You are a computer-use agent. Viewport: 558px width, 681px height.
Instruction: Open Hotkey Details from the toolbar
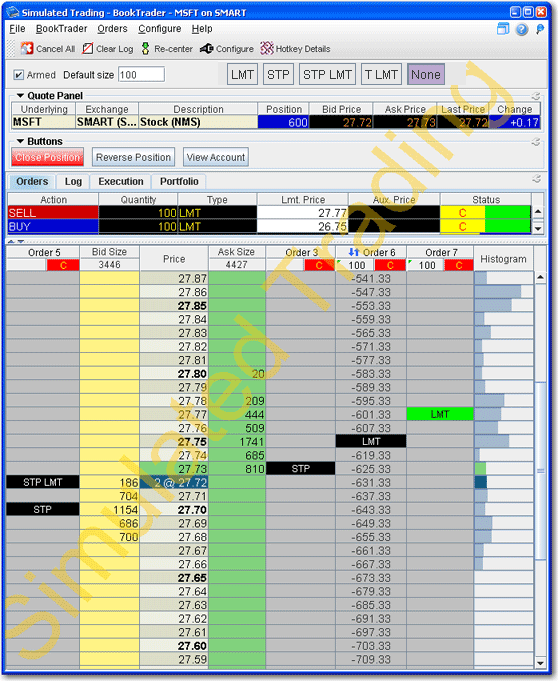pyautogui.click(x=267, y=49)
